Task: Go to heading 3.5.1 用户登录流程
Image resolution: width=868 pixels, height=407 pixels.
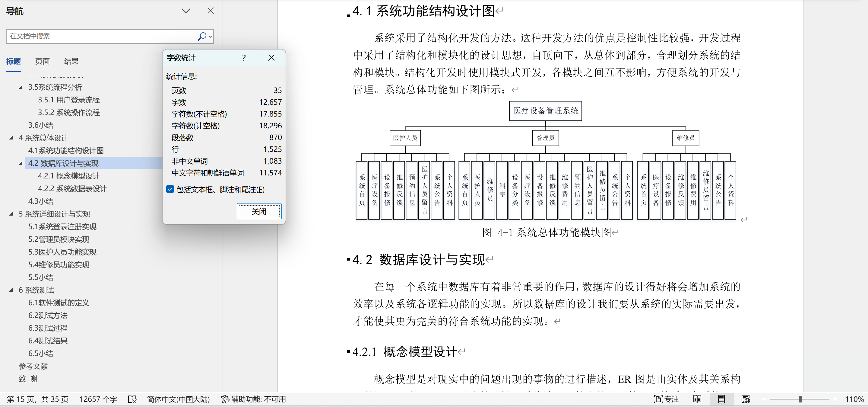Action: (69, 100)
